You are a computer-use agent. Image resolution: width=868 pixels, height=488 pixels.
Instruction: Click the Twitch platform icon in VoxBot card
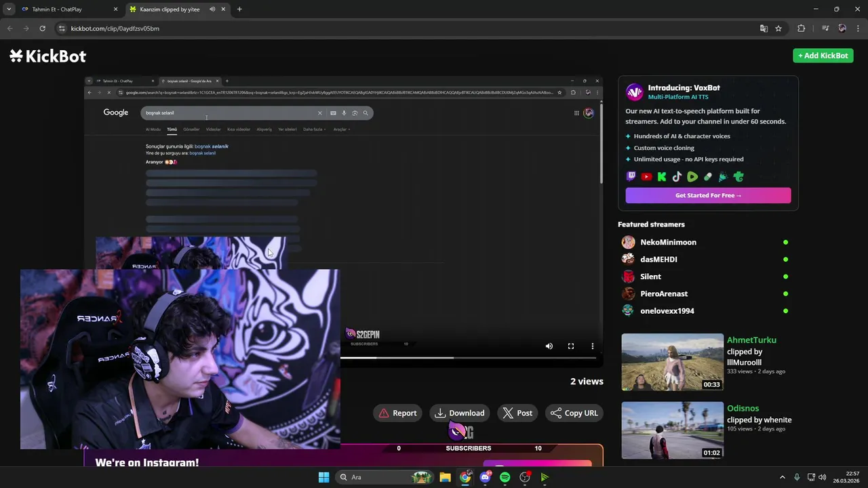pos(631,177)
